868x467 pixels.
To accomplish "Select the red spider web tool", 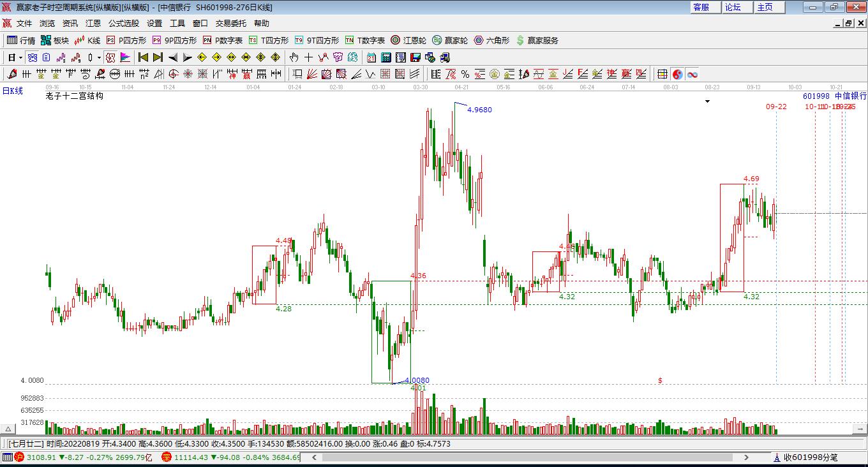I will coord(188,74).
